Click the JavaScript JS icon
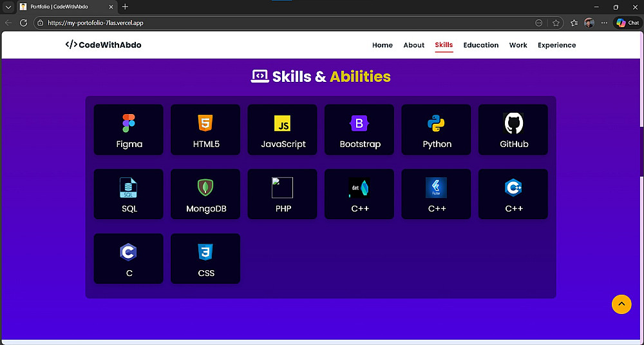Image resolution: width=644 pixels, height=345 pixels. 282,123
